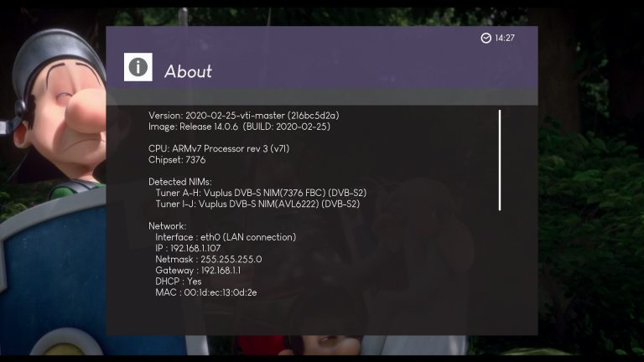Select the Tuner I-J AVL6222 line
Viewport: 644px width, 362px height.
click(x=257, y=204)
